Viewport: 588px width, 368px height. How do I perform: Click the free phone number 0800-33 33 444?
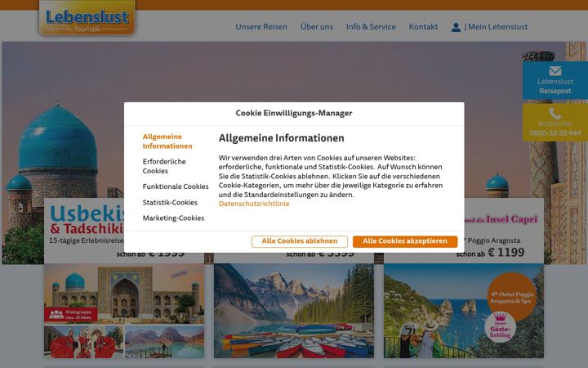coord(555,133)
